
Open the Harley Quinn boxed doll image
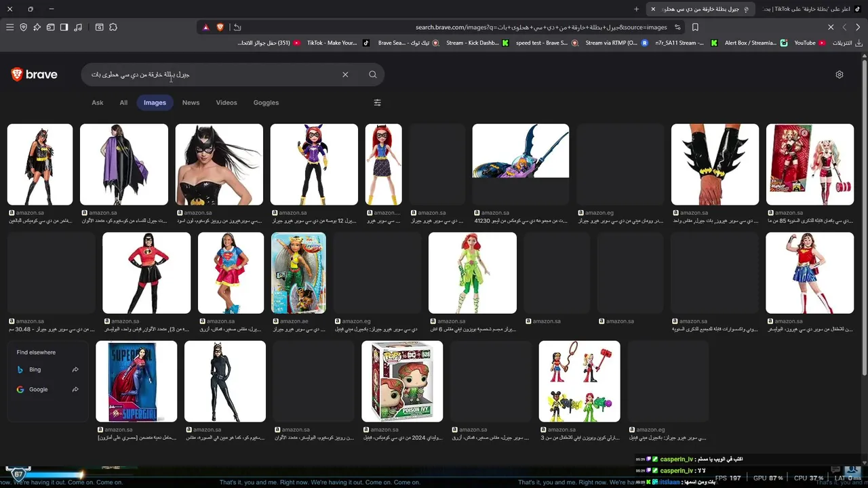tap(810, 165)
